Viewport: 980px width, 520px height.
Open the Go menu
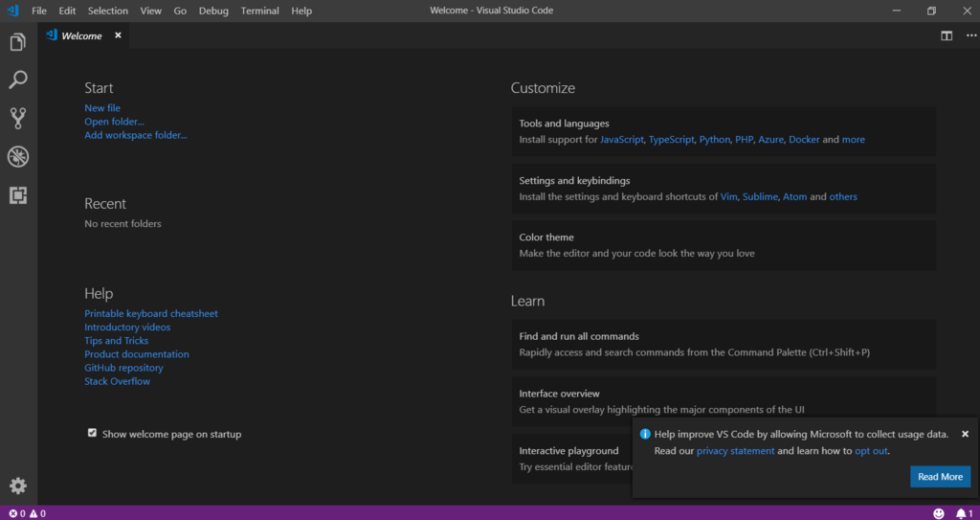180,11
